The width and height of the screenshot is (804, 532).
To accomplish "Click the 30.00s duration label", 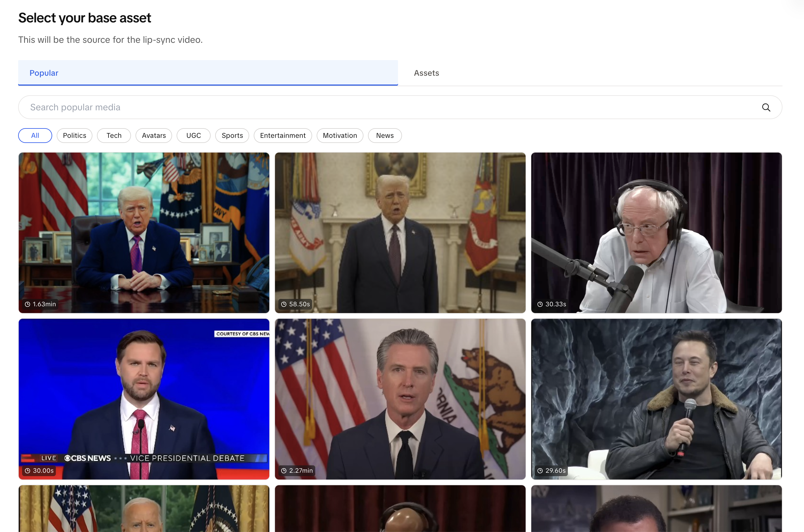I will pyautogui.click(x=39, y=470).
